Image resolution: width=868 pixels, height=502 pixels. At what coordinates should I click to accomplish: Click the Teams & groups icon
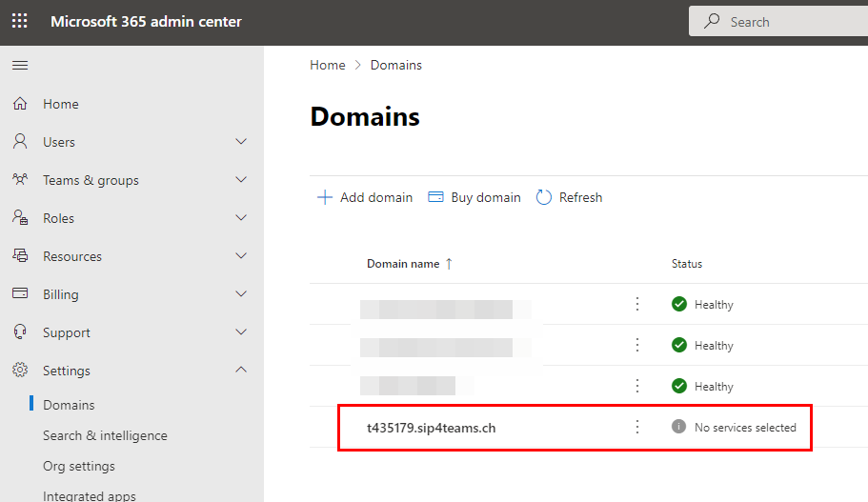20,179
